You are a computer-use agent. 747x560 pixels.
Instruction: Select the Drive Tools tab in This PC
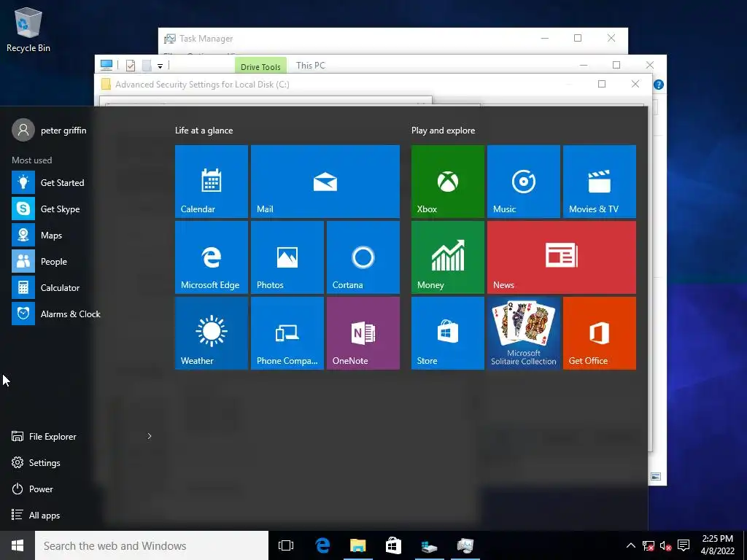(260, 66)
